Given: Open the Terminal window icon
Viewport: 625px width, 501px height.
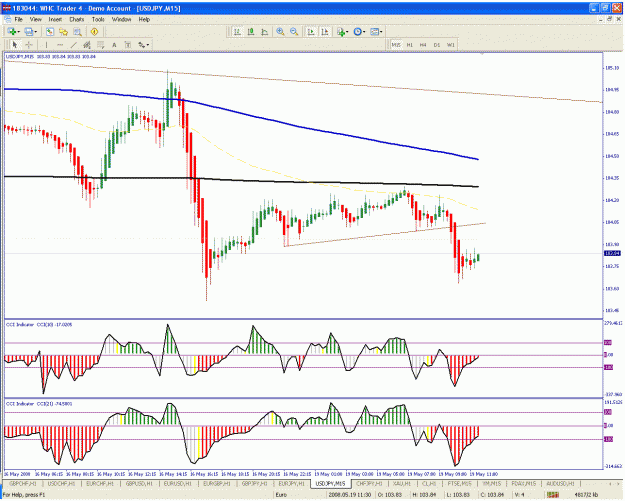Looking at the screenshot, I should (x=77, y=31).
